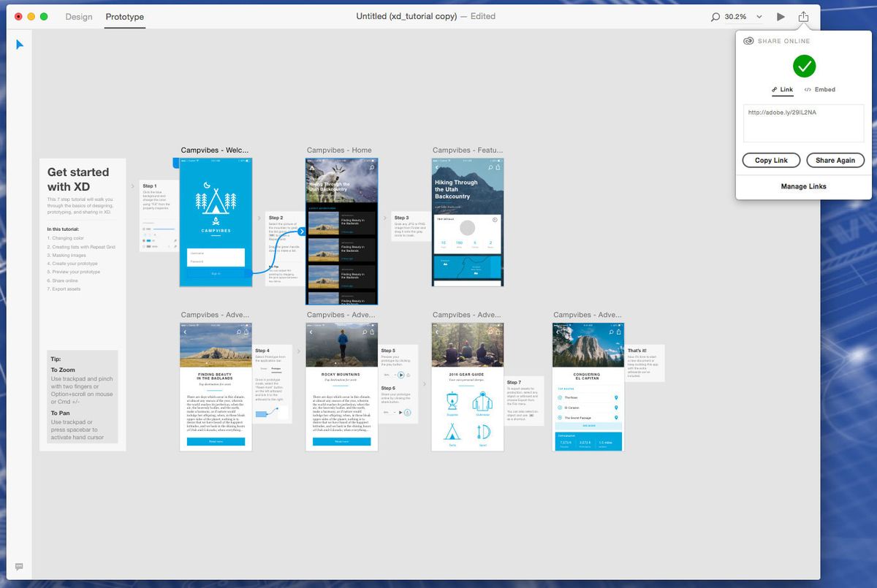Select the adobe.ly share URL field
The image size is (877, 588).
(802, 123)
